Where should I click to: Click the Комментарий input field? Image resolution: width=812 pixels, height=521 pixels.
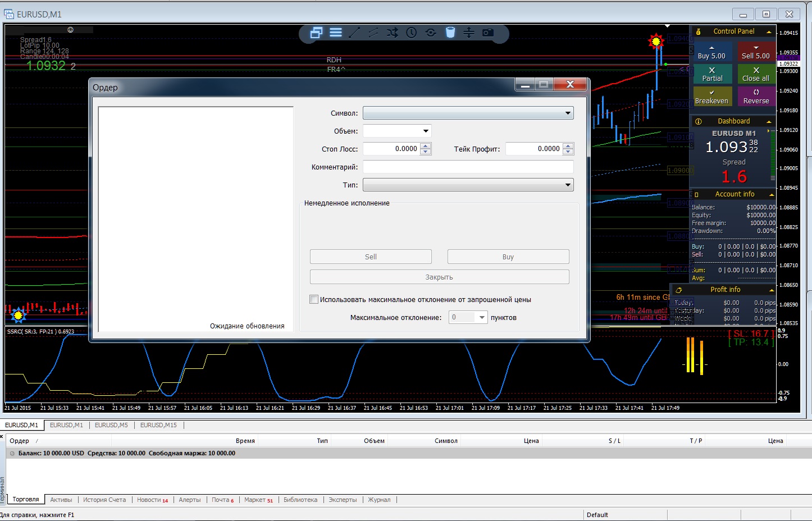(x=468, y=167)
